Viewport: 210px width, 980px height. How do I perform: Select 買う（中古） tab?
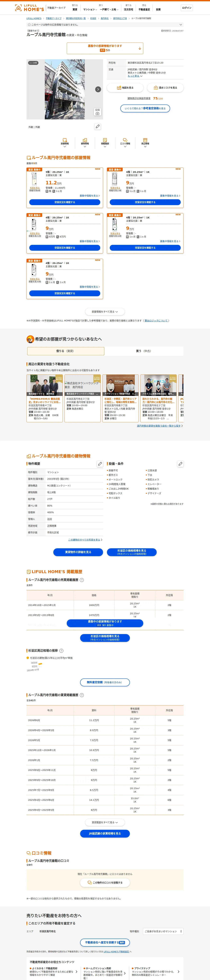click(144, 351)
